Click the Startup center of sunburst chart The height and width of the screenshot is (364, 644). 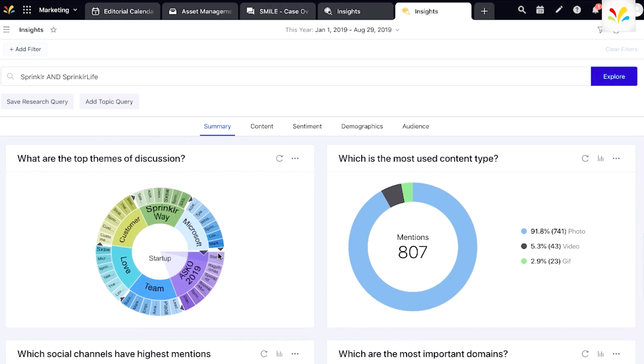160,258
